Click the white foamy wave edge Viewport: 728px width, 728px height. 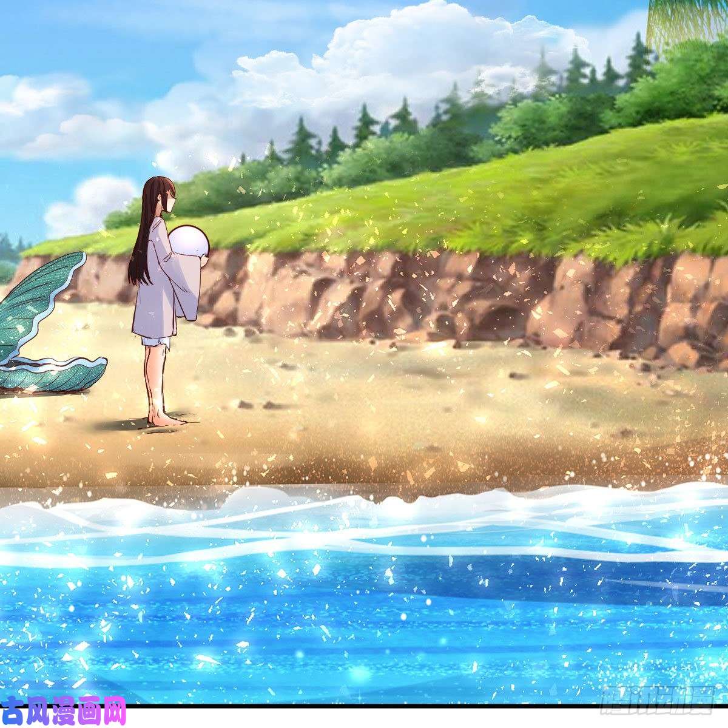364,507
